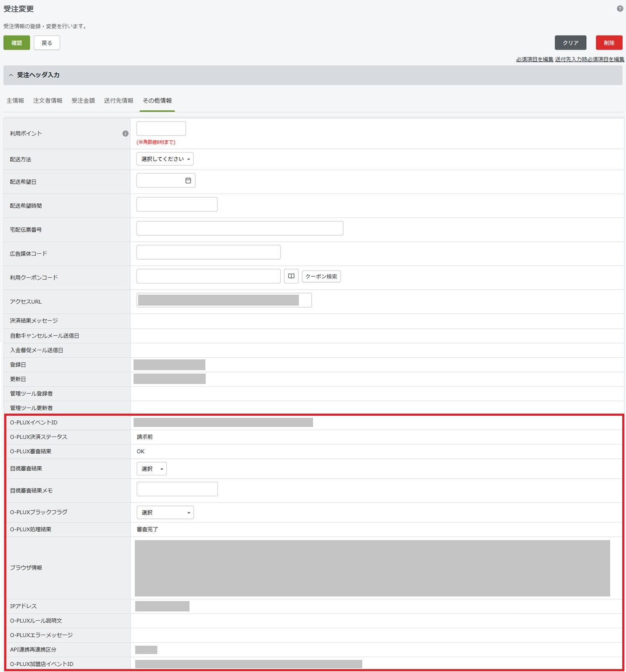The width and height of the screenshot is (626, 672).
Task: Click the IPアドレス label
Action: tap(23, 606)
